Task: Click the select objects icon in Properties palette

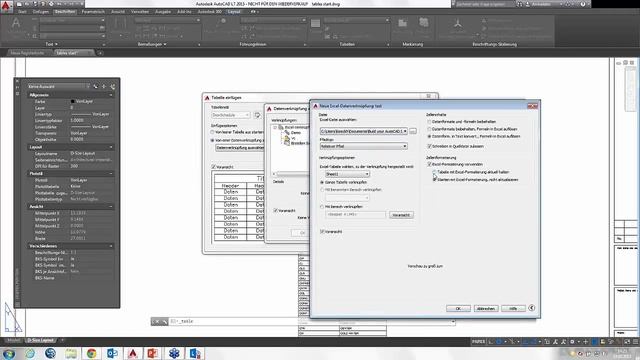Action: [x=104, y=87]
